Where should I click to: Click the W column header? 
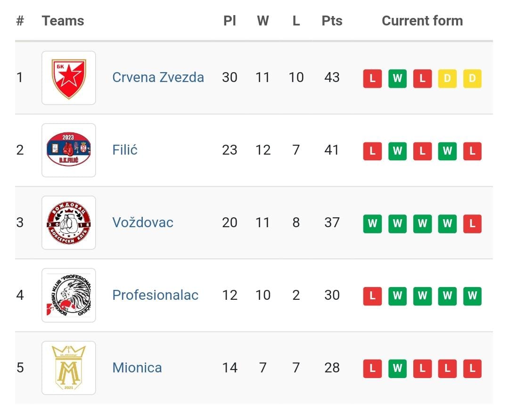click(263, 21)
